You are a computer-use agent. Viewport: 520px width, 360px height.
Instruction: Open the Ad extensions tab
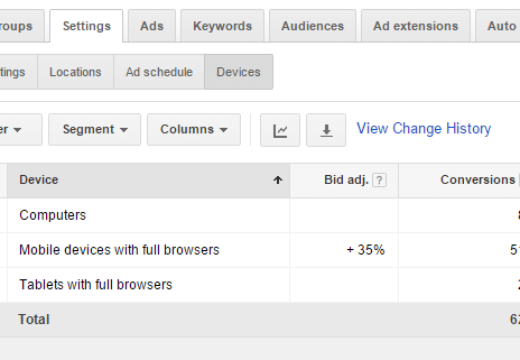416,26
